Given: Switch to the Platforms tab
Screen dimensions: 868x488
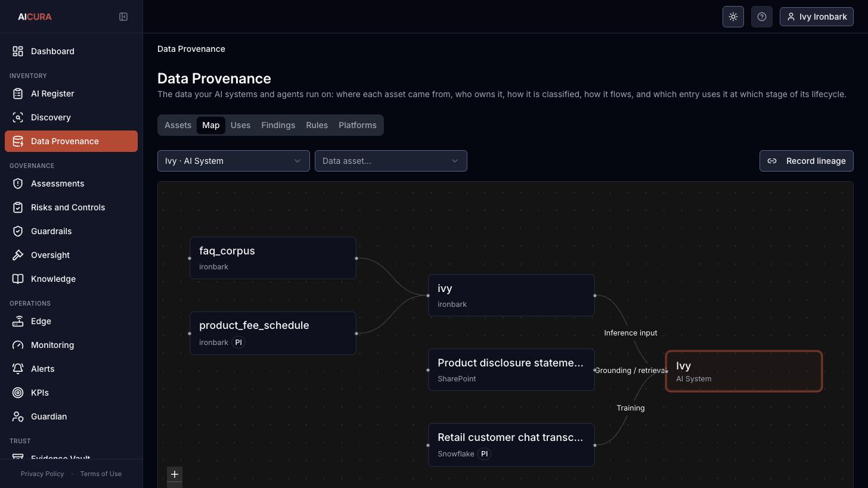Looking at the screenshot, I should 358,125.
